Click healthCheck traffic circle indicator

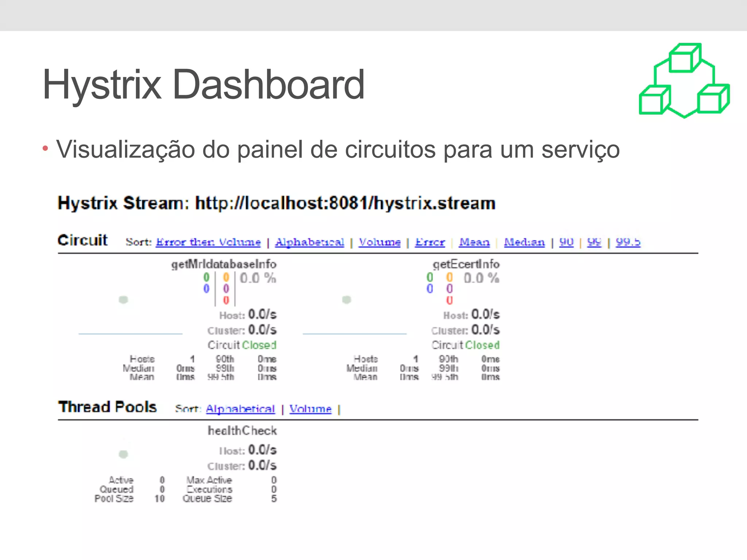pyautogui.click(x=124, y=454)
